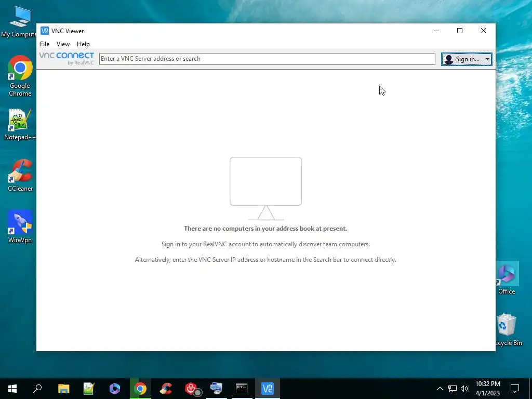Open Notepad++ from the taskbar
This screenshot has width=532, height=399.
[89, 389]
